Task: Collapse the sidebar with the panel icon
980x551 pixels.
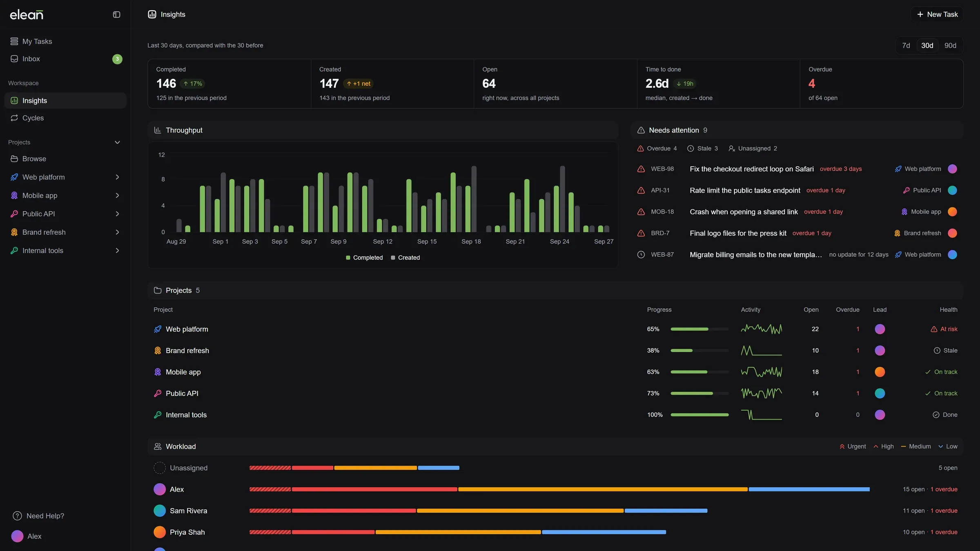Action: (x=116, y=15)
